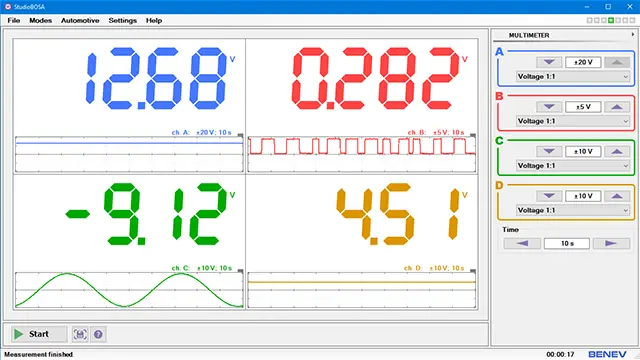Click the save screenshot icon beside Start
This screenshot has width=640, height=360.
80,334
